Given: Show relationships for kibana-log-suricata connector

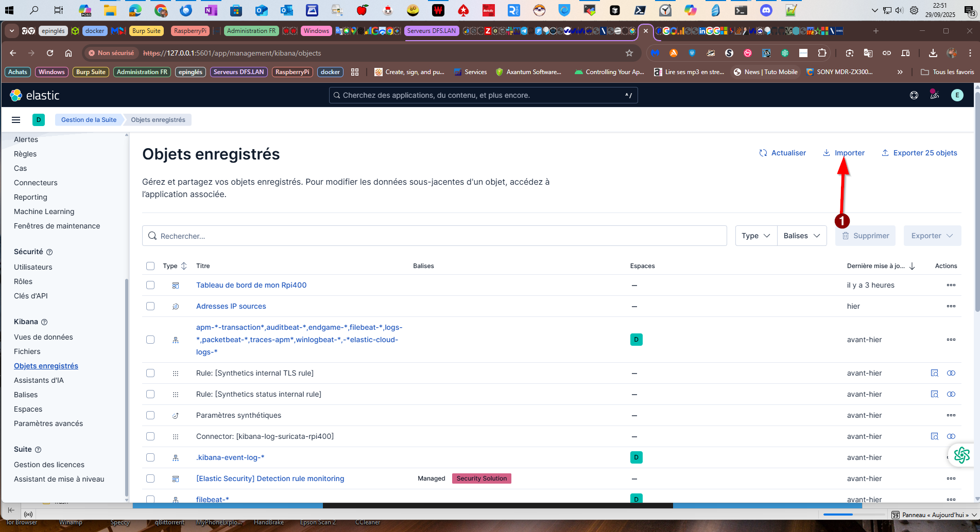Looking at the screenshot, I should point(951,436).
